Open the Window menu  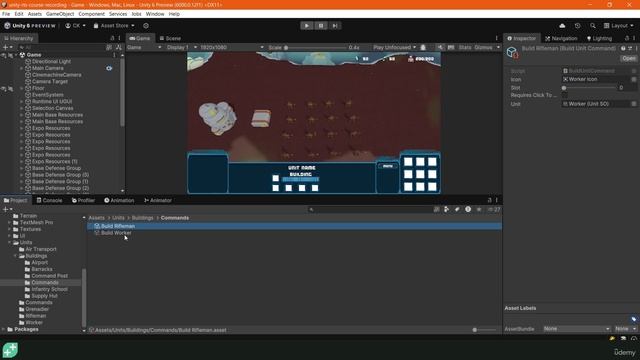tap(155, 14)
